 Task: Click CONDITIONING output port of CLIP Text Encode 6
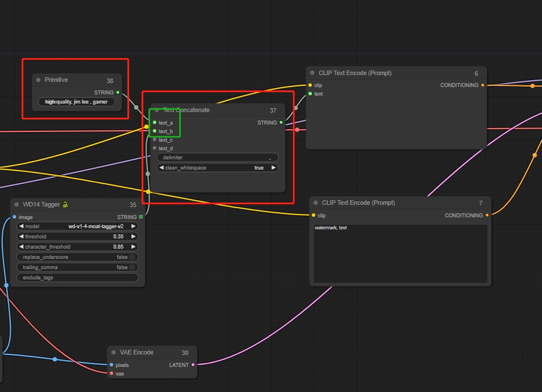(482, 85)
